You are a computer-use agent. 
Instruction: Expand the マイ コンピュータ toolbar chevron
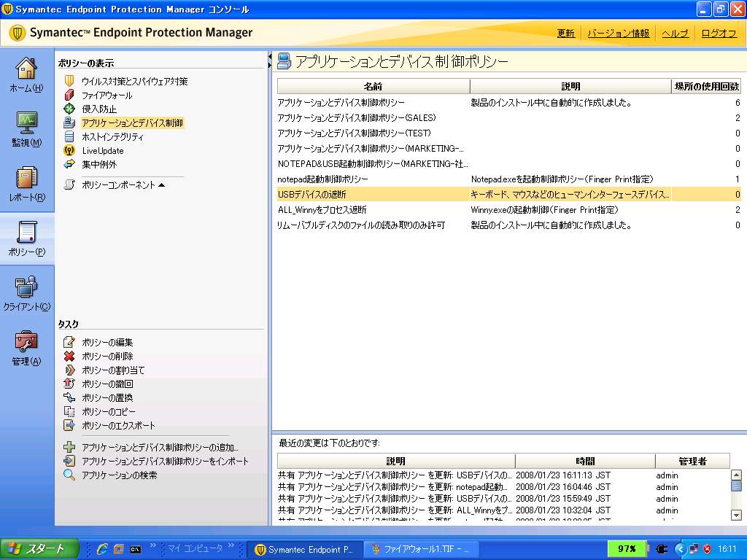coord(231,545)
